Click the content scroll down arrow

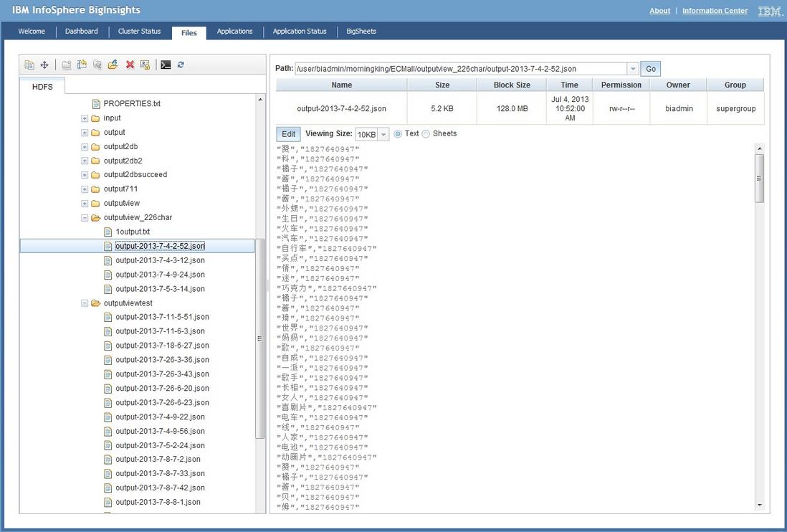pyautogui.click(x=759, y=505)
